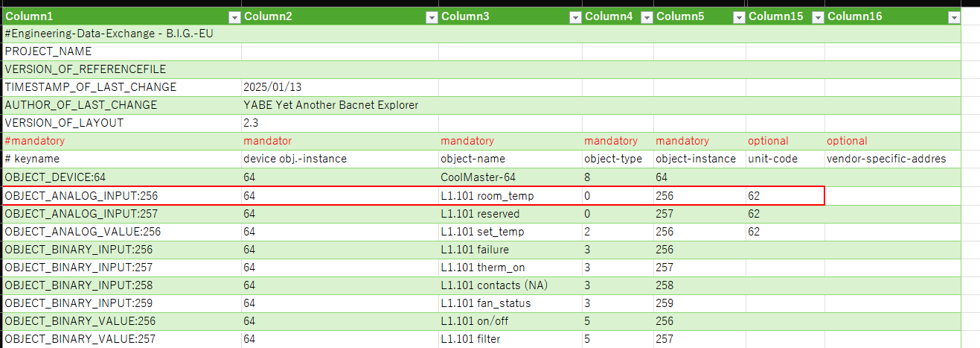Select the cell containing CoolMaster-64
The width and height of the screenshot is (980, 348).
click(510, 177)
